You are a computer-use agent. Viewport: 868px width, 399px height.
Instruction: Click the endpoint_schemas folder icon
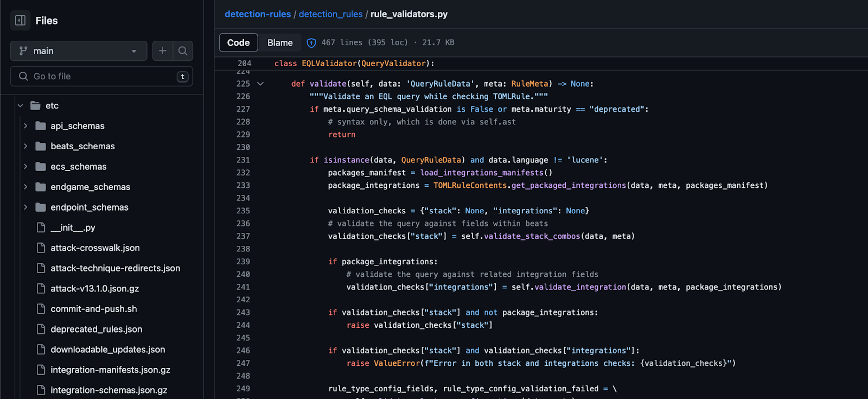click(41, 207)
